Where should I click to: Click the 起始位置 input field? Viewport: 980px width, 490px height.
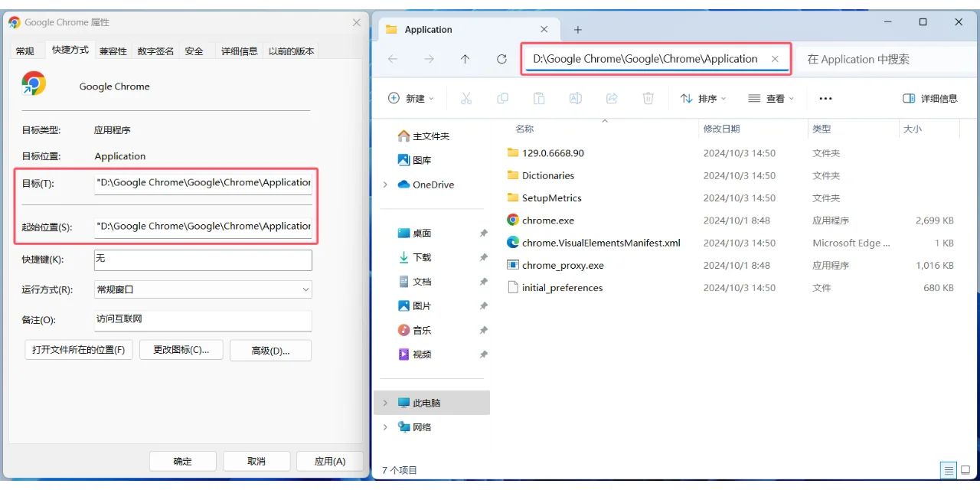click(x=203, y=227)
